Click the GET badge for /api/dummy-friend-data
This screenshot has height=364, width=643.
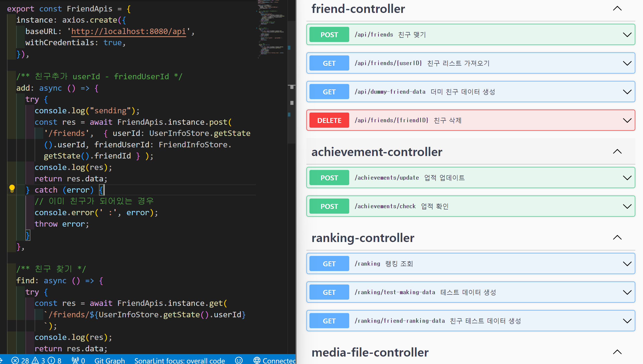[x=329, y=92]
